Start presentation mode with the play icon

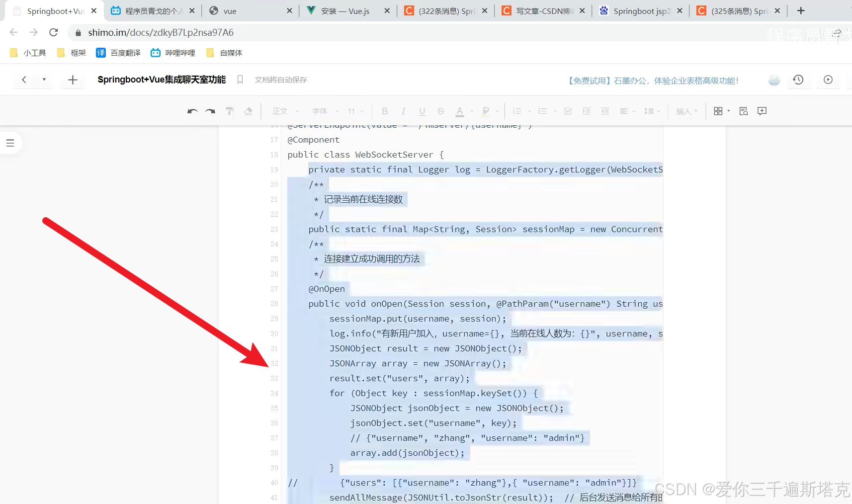827,80
